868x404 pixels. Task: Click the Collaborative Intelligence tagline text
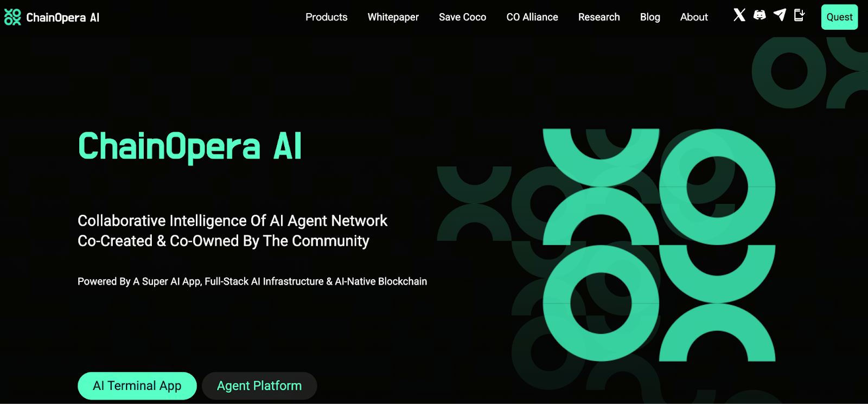tap(232, 230)
